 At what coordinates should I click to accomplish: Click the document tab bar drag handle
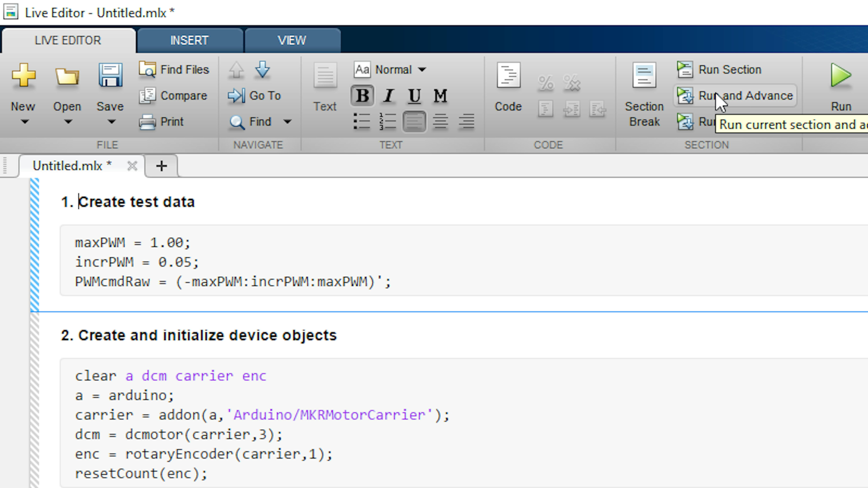5,165
